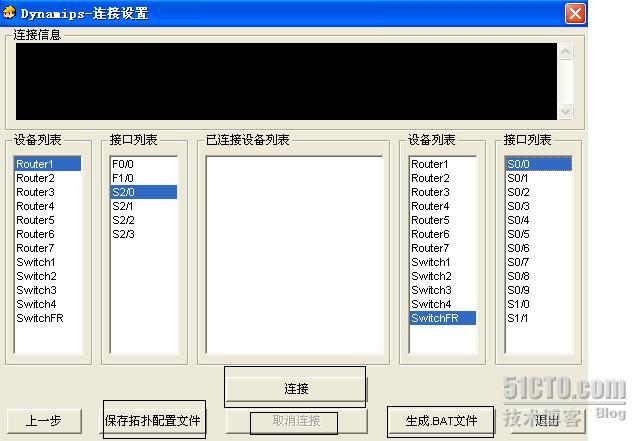Image resolution: width=640 pixels, height=441 pixels.
Task: Select Router5 in right device list
Action: pos(442,220)
